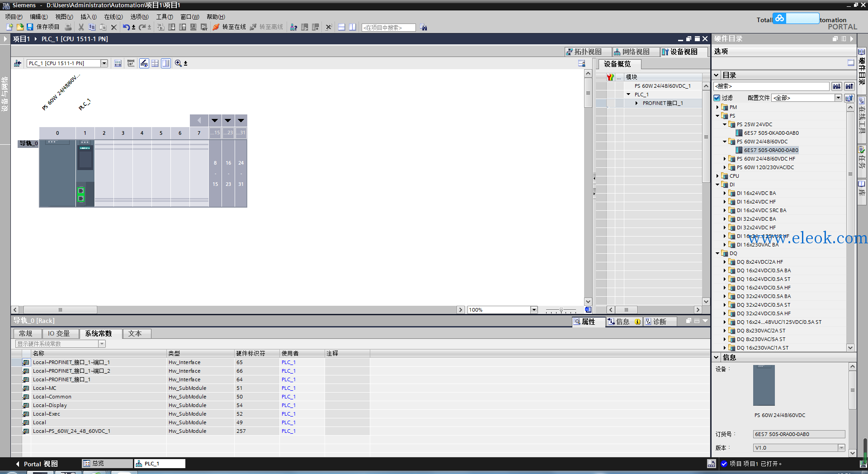Compile the project using the toolbar icon
The height and width of the screenshot is (474, 868).
click(x=160, y=27)
